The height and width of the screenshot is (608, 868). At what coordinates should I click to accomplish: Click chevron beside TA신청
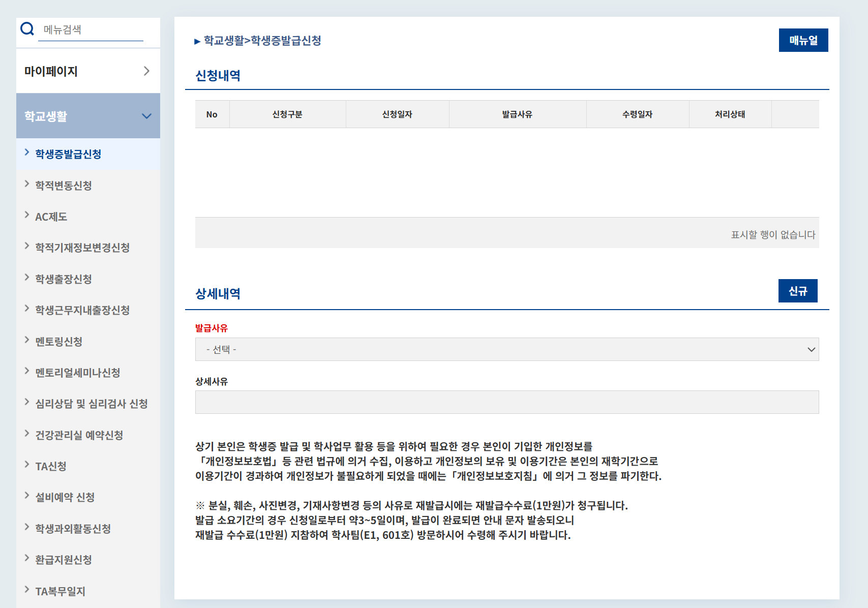point(27,464)
